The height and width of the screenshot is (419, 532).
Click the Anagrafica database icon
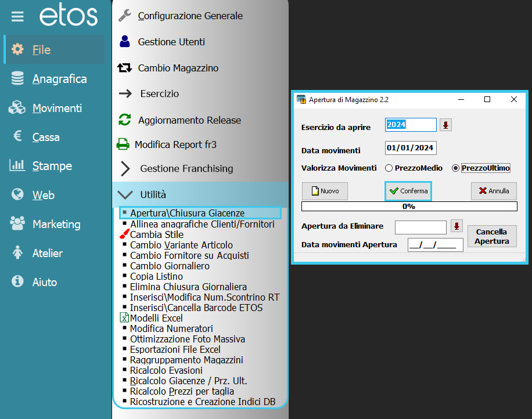tap(17, 78)
